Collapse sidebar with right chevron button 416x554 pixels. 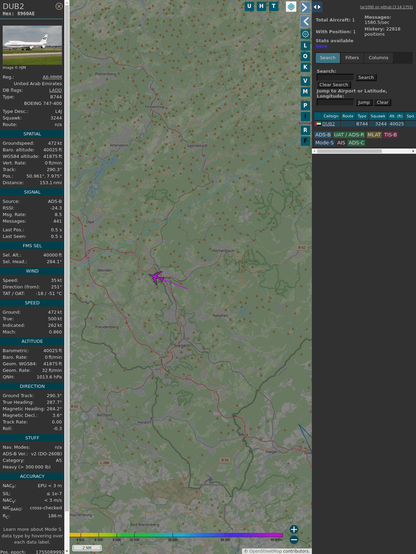pos(305,7)
